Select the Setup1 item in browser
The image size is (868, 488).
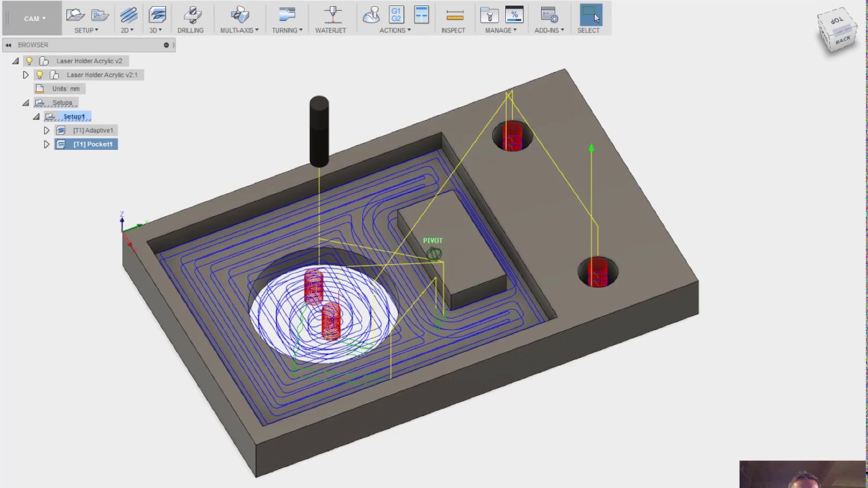[x=74, y=117]
